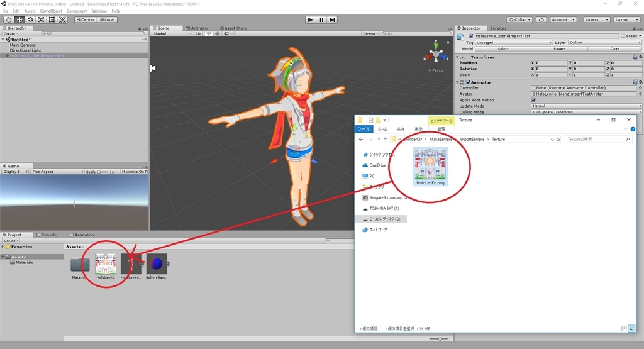Select the HoloLenKo texture asset thumbnail
The height and width of the screenshot is (349, 644).
(x=106, y=263)
